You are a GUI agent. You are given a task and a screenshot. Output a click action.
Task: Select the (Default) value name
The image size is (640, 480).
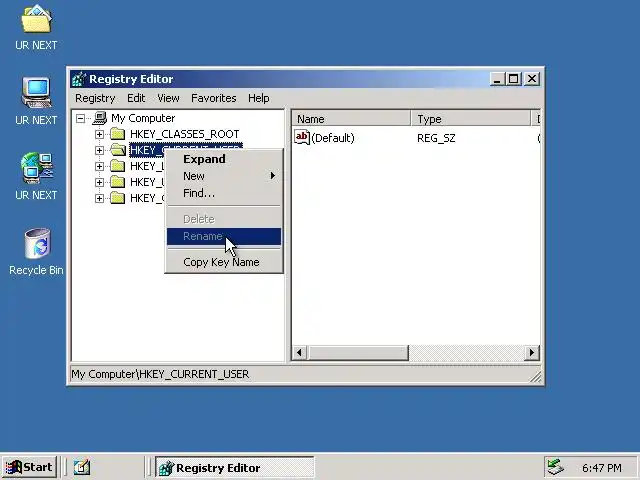[333, 138]
